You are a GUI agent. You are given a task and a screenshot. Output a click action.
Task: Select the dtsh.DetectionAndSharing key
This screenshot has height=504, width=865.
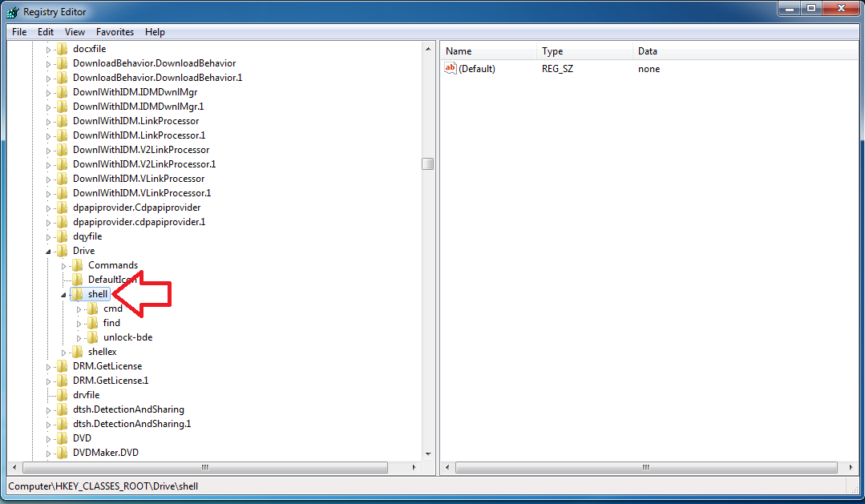coord(128,409)
